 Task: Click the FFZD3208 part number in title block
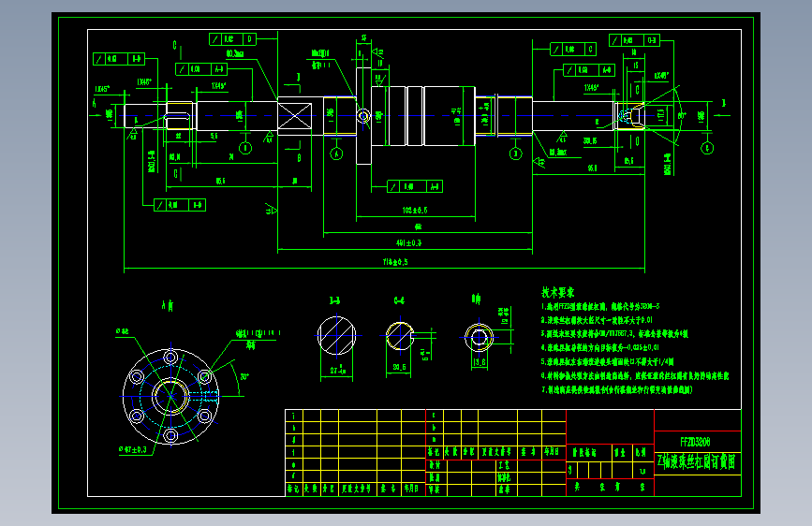click(695, 442)
